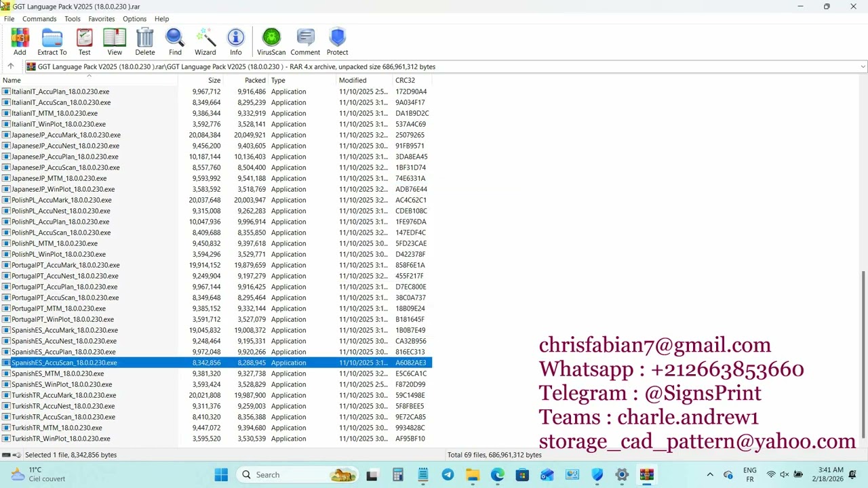Open the weather widget Ciel couvert
Image resolution: width=868 pixels, height=488 pixels.
tap(38, 474)
